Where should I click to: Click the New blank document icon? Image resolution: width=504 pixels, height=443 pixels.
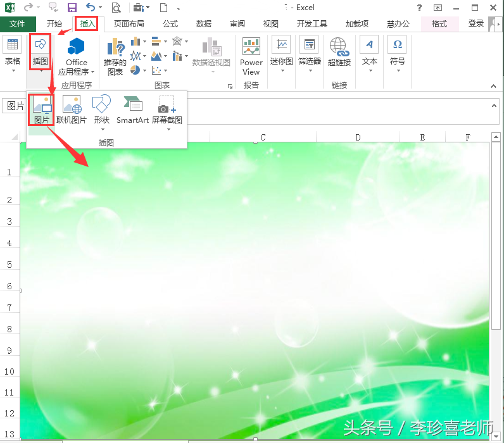(x=164, y=8)
